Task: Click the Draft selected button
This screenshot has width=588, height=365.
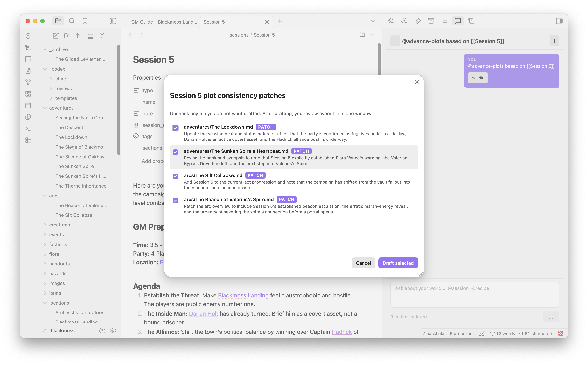Action: point(398,263)
